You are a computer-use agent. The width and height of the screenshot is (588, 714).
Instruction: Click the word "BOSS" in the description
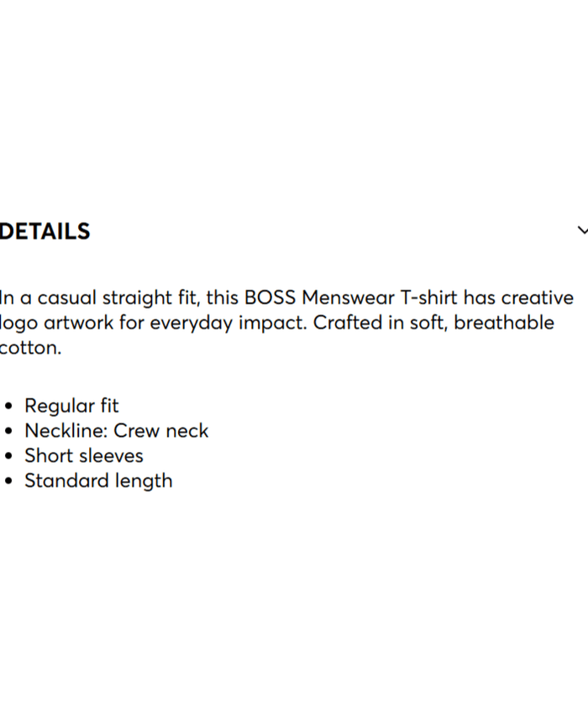pos(270,298)
